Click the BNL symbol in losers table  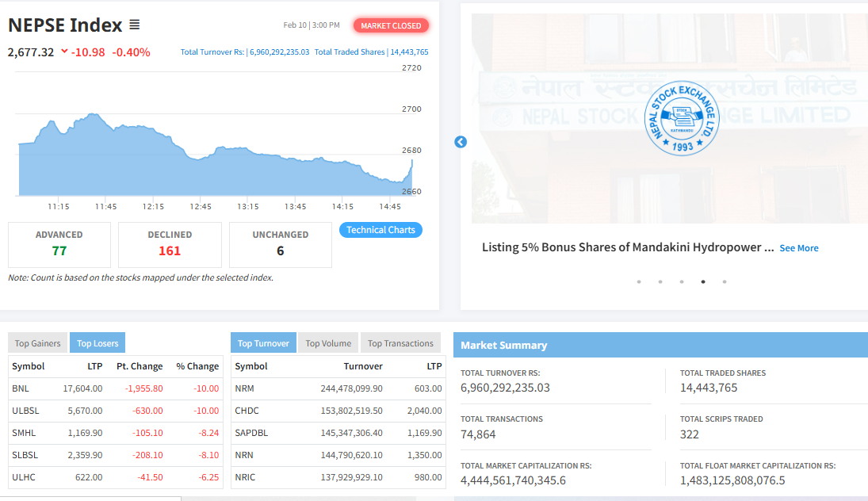click(x=21, y=388)
